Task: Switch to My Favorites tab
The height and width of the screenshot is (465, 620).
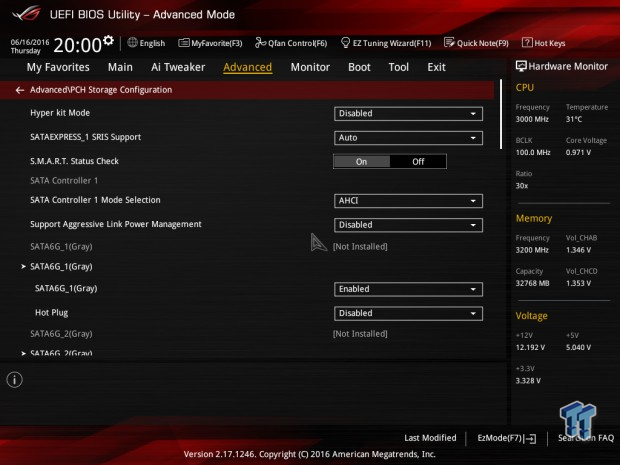Action: pos(58,67)
